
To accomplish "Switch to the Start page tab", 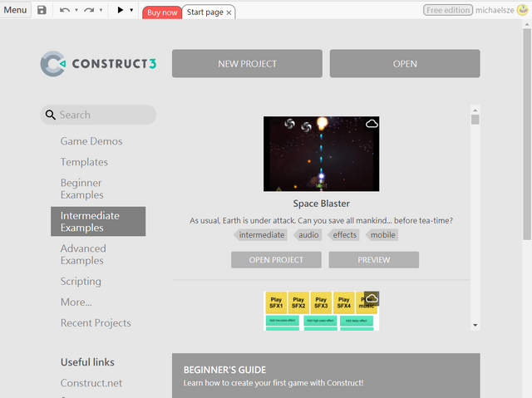I will click(x=205, y=12).
